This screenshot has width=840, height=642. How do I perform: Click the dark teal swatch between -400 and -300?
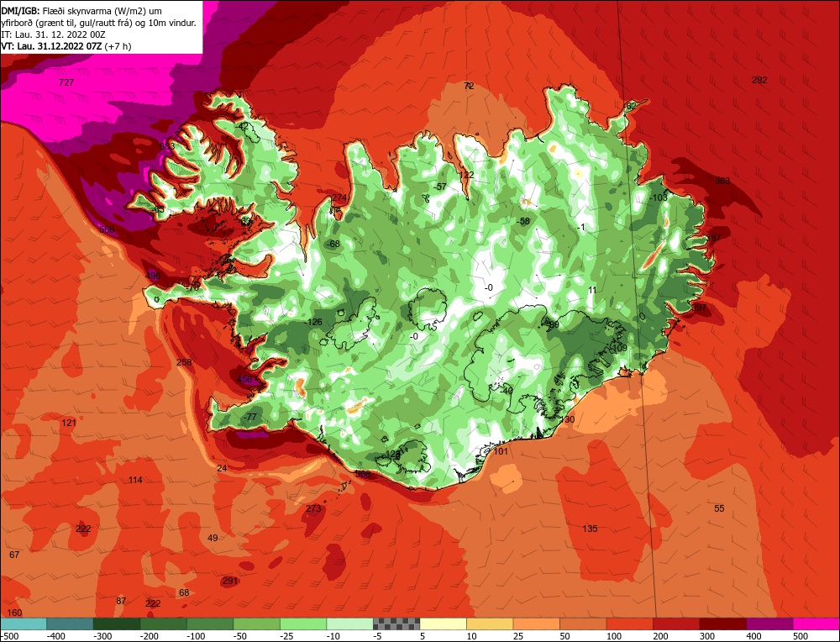[71, 624]
